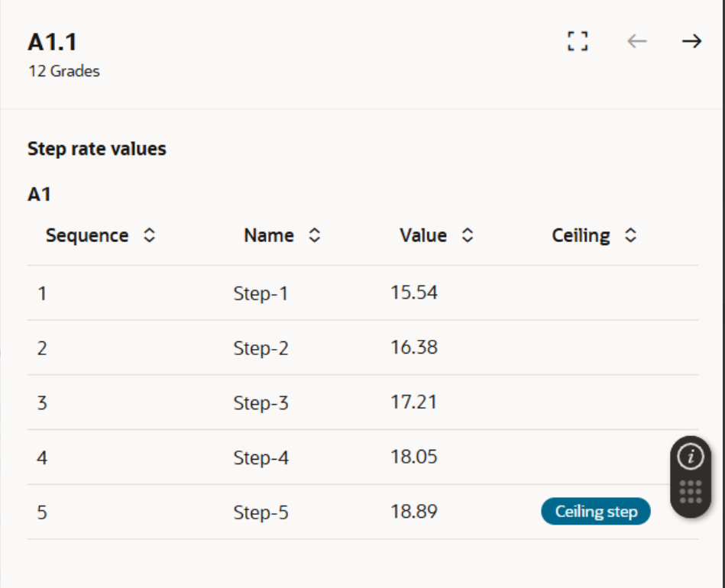Open the info icon in floating toolbar

[x=691, y=457]
